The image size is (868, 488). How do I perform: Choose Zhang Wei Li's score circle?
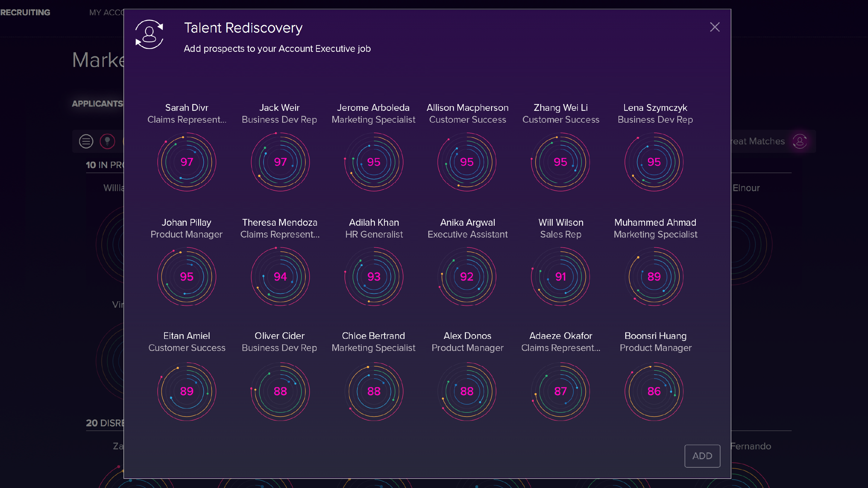point(560,162)
